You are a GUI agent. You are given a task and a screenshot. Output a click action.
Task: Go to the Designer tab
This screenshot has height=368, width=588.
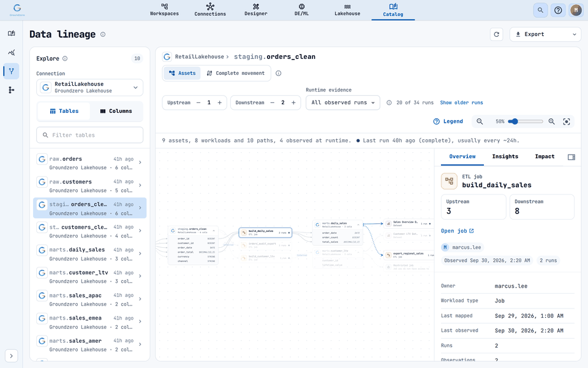[x=256, y=10]
